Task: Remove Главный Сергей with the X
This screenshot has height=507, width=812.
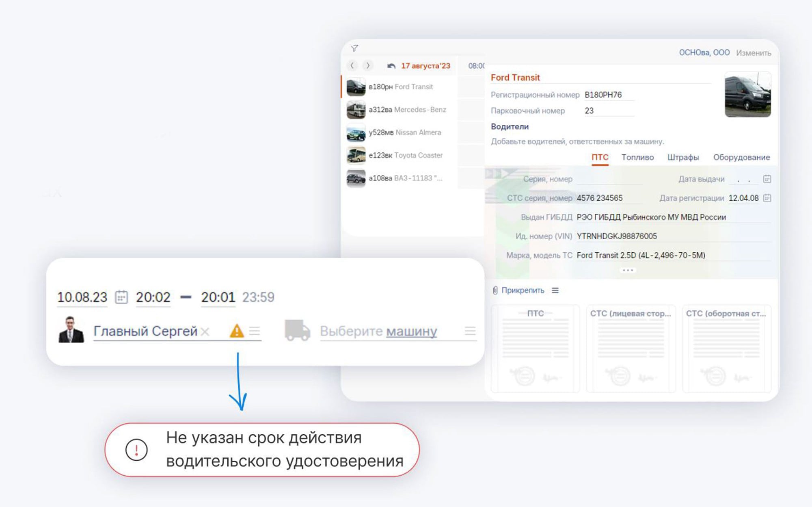Action: pos(205,331)
